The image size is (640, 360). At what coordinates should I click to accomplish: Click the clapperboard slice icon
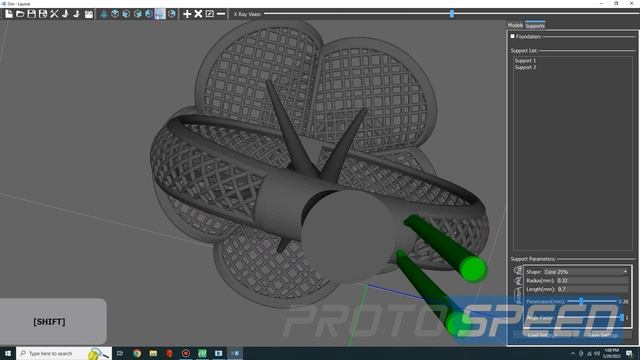point(89,14)
